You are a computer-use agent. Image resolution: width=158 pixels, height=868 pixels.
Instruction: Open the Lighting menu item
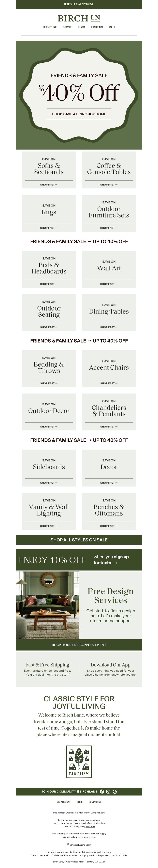point(97,27)
